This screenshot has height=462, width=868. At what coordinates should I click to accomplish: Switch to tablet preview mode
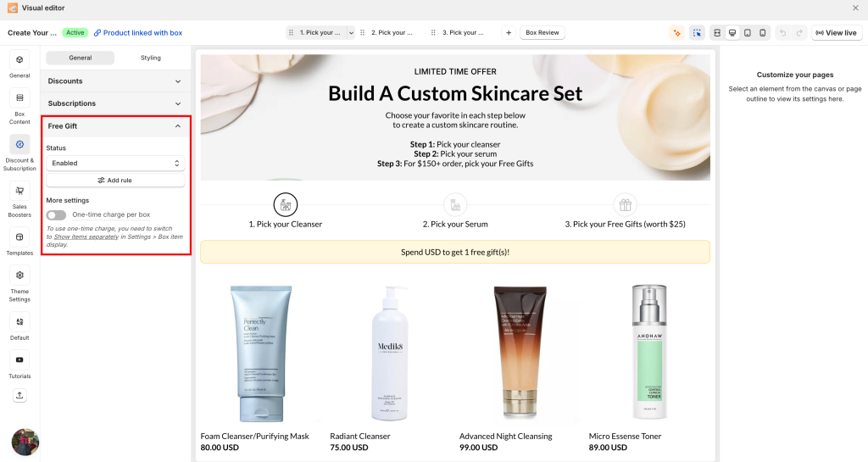click(x=748, y=33)
